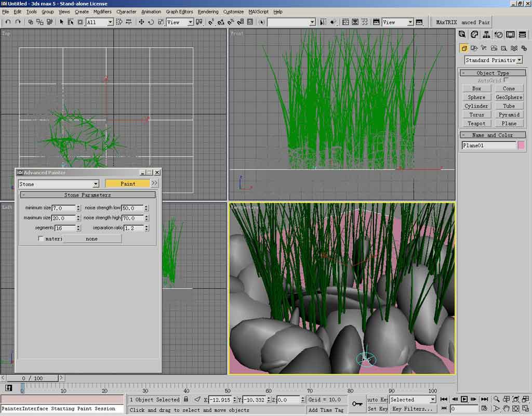The width and height of the screenshot is (532, 416).
Task: Enable the AutoGrid checkbox
Action: pos(506,81)
